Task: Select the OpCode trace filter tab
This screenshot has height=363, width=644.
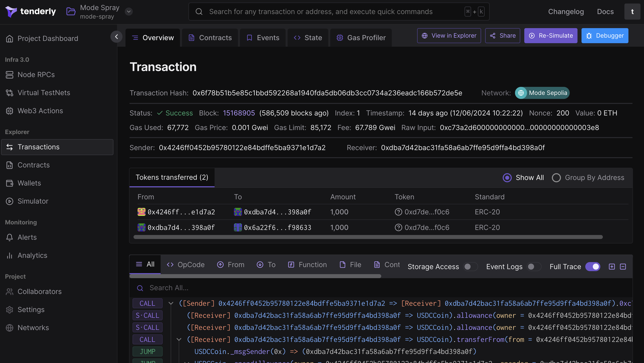Action: [186, 265]
